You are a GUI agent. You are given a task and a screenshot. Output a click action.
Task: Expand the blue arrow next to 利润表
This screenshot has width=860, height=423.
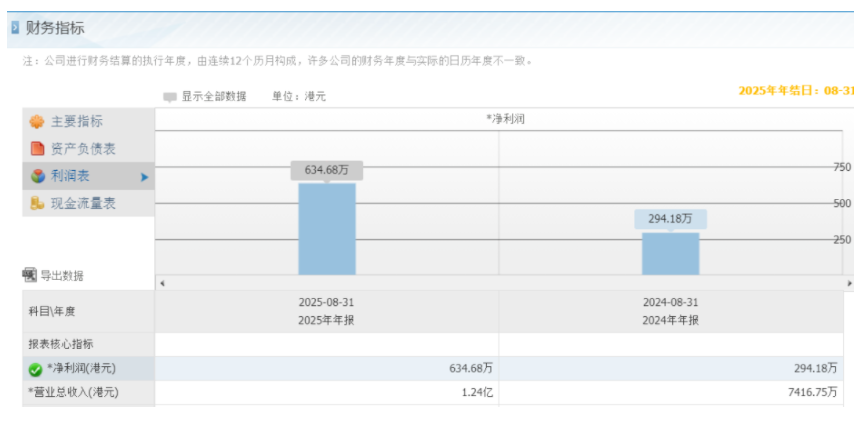coord(145,177)
